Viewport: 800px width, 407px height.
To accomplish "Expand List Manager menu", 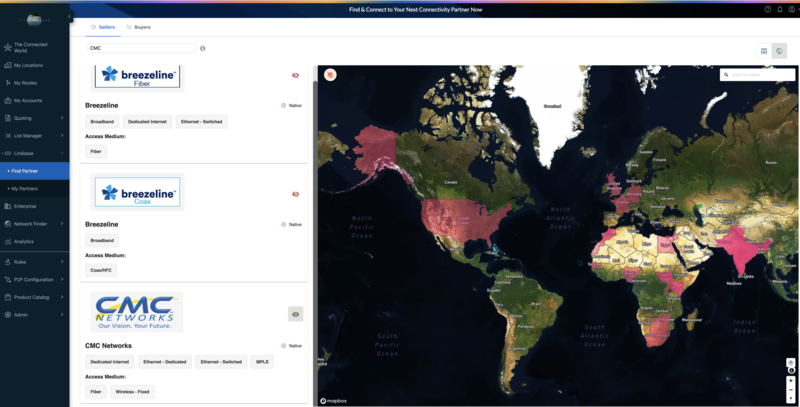I will pos(35,136).
